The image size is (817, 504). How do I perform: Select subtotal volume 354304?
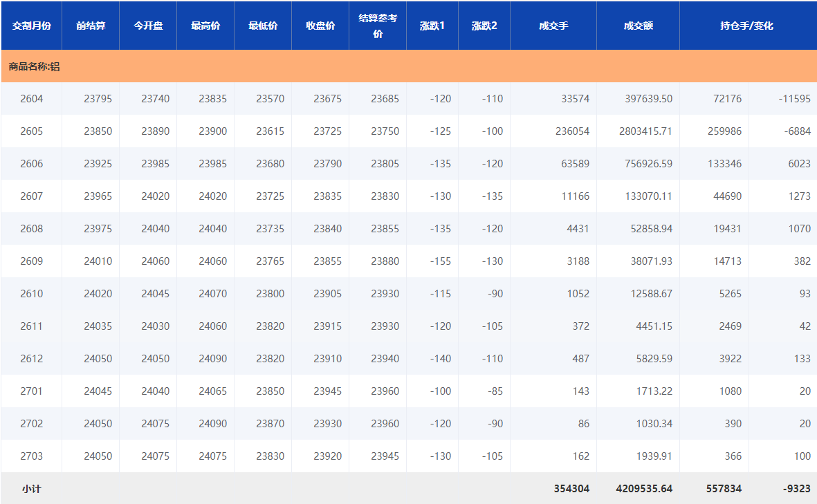coord(571,489)
